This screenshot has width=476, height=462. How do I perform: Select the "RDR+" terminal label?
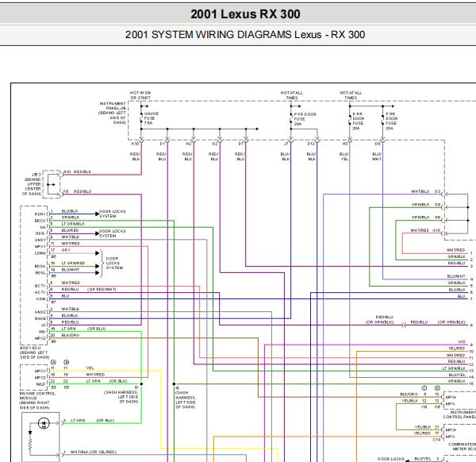click(x=40, y=214)
